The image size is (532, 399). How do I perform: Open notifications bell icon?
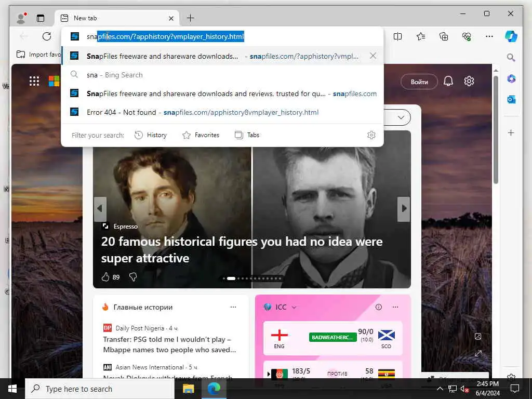[448, 81]
